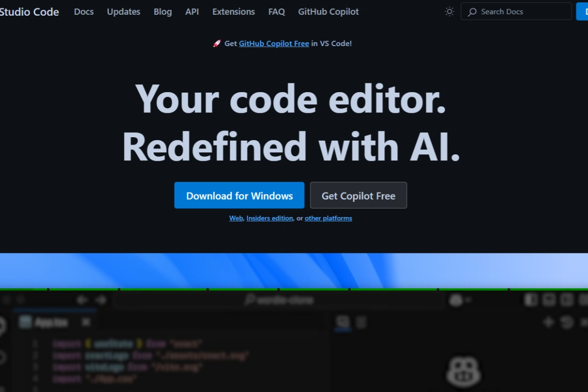Go to the Updates page in navigation
Screen dimensions: 588x392
123,12
